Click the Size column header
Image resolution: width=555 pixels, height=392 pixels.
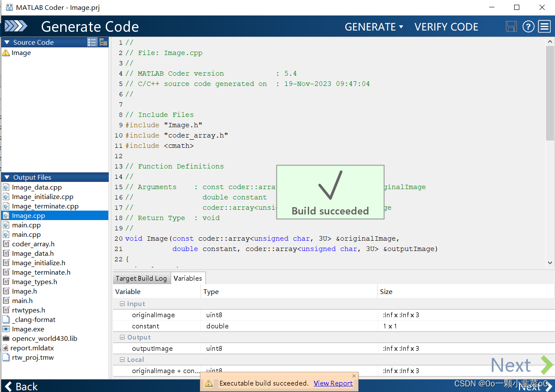tap(466, 291)
